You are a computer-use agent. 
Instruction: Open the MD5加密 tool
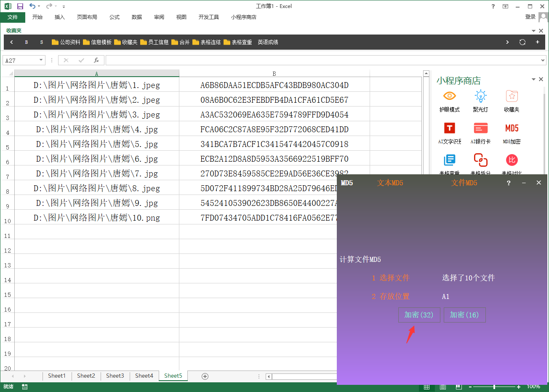(x=512, y=133)
